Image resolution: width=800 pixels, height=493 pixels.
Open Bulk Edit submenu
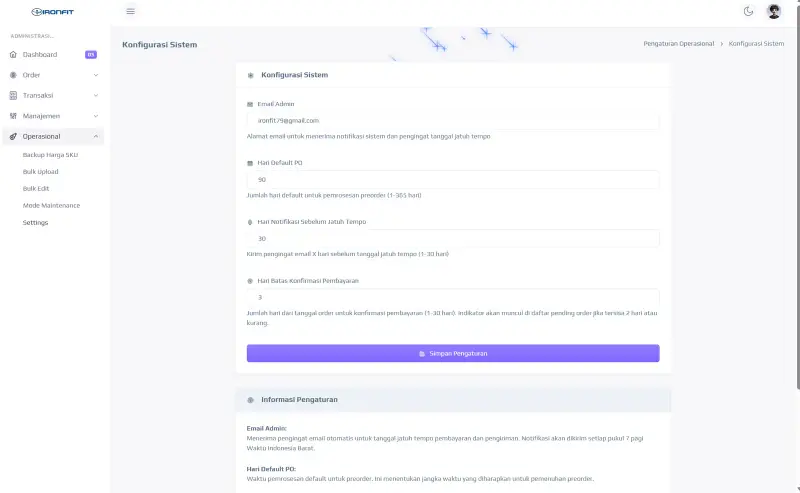[36, 189]
